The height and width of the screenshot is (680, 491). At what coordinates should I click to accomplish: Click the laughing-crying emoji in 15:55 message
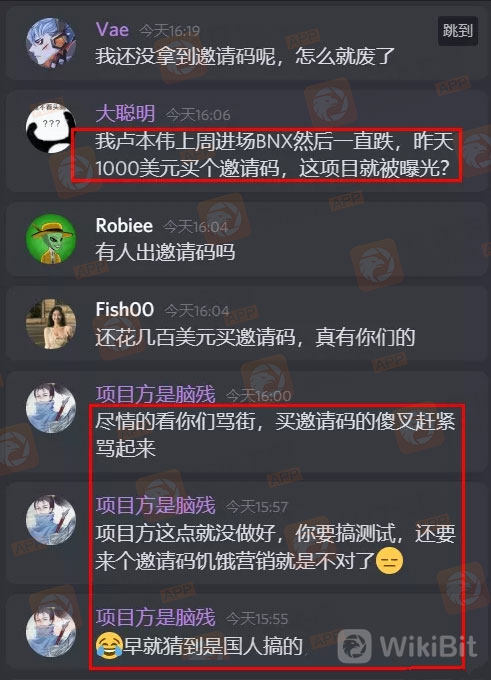pos(109,646)
